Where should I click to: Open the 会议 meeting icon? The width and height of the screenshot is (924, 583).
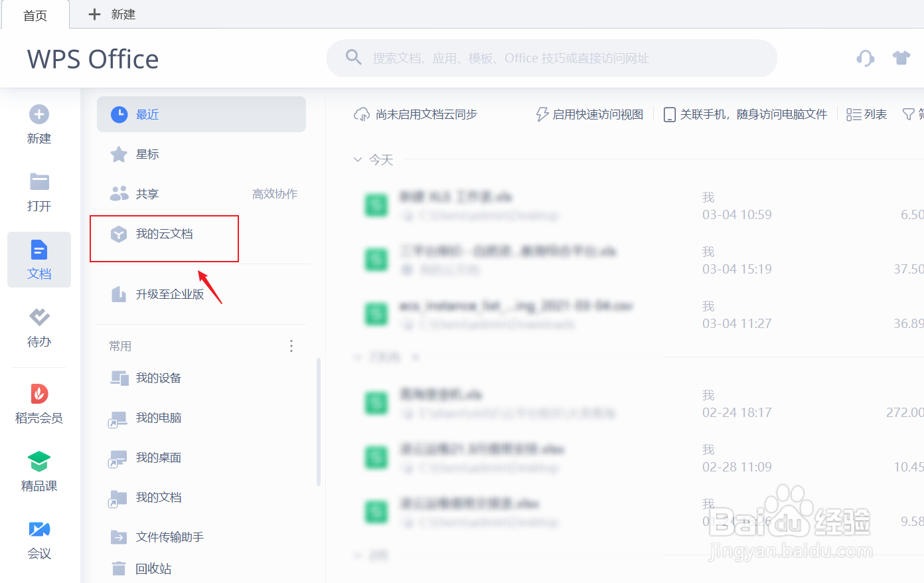coord(39,529)
